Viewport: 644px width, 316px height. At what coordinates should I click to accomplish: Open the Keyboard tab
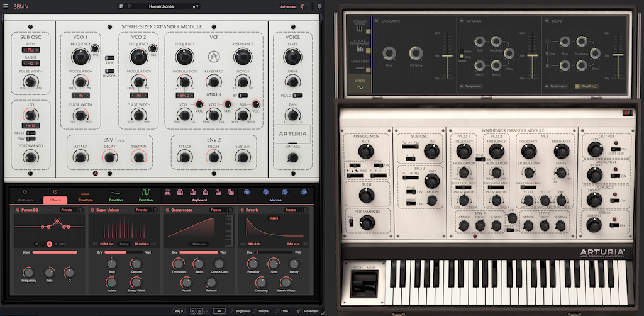[x=199, y=200]
